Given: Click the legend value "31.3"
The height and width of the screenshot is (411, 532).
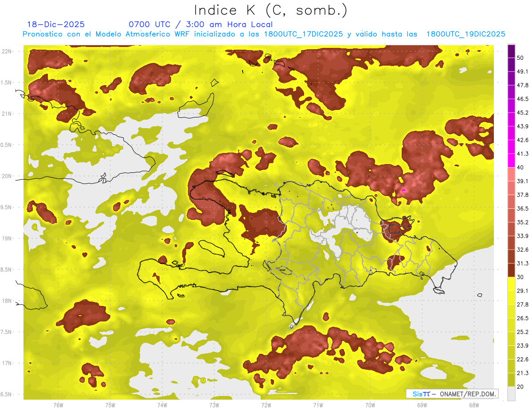Looking at the screenshot, I should click(x=523, y=263).
